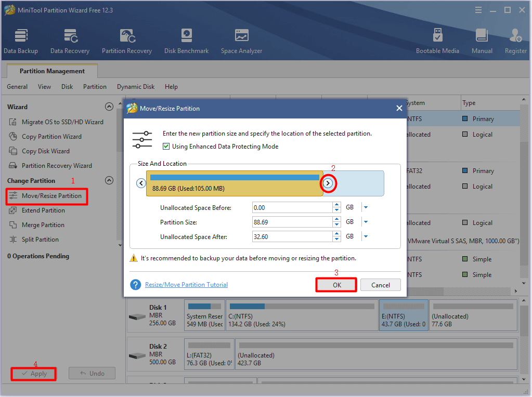Toggle Using Enhanced Data Protecting Mode checkbox

coord(166,147)
